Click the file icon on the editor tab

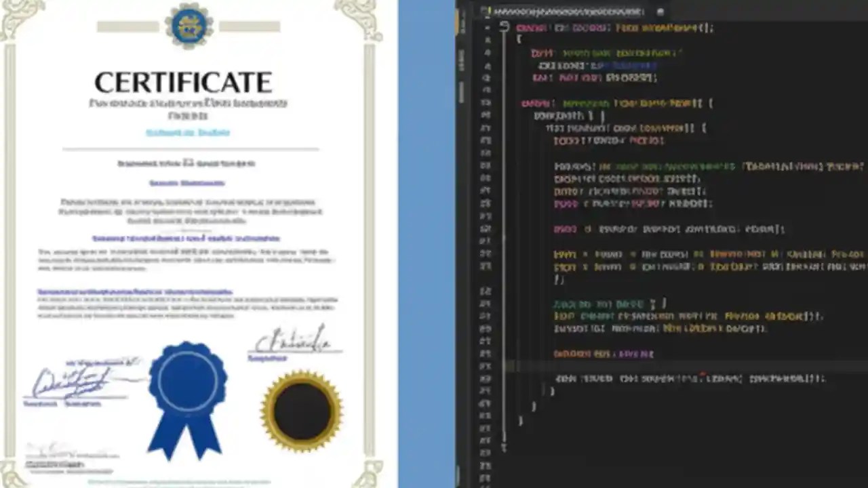pyautogui.click(x=483, y=10)
